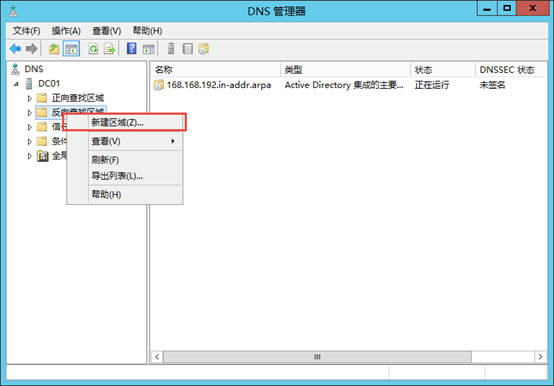Maximize the DNS 管理器 window
This screenshot has width=554, height=386.
[507, 8]
